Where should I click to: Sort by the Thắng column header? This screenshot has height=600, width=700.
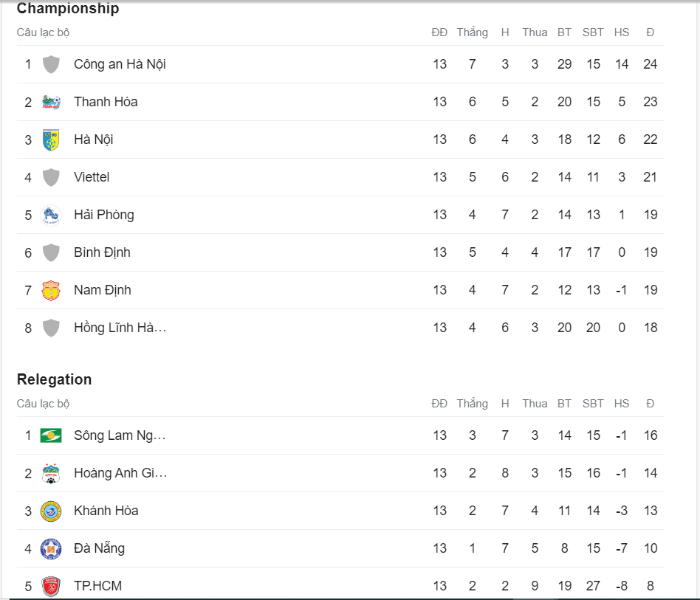pos(473,32)
